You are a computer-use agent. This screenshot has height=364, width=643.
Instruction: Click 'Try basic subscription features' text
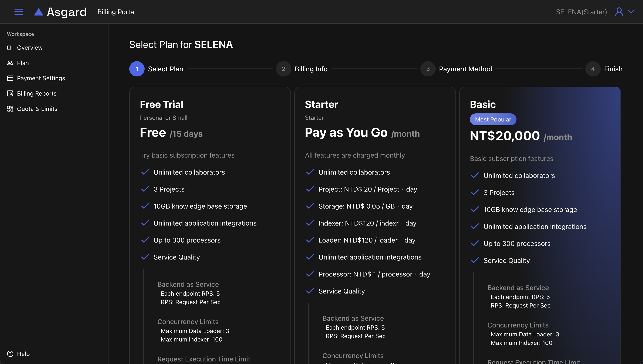[x=187, y=155]
